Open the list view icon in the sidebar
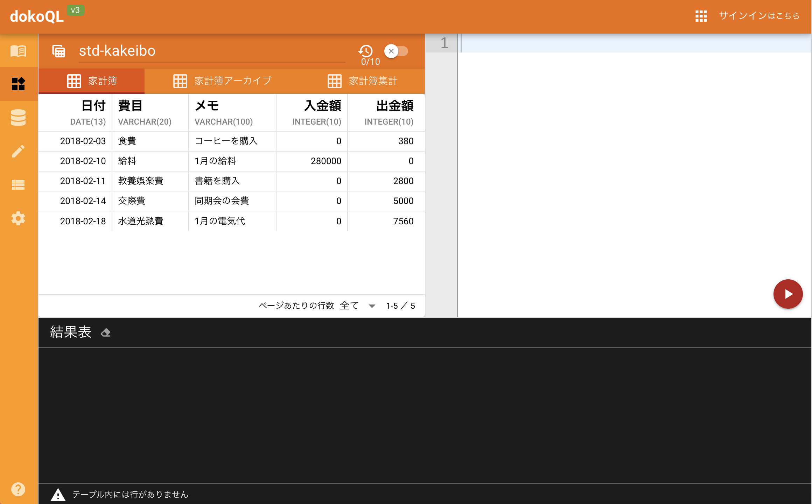 18,184
